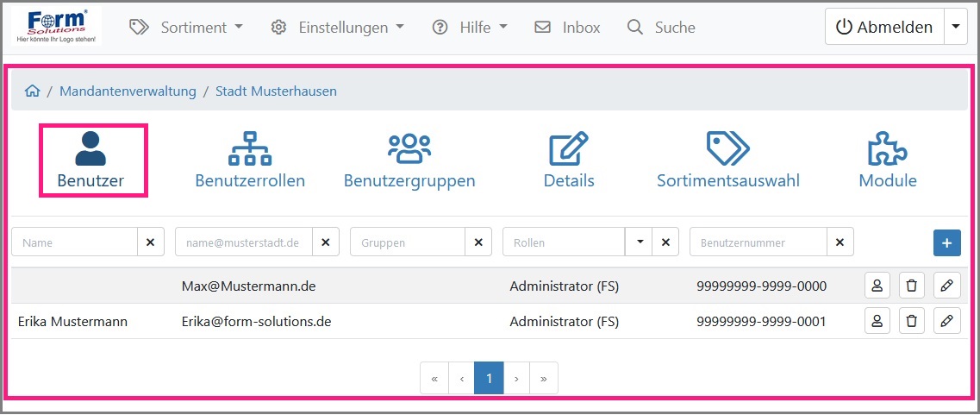Switch to the Module label

coord(888,181)
